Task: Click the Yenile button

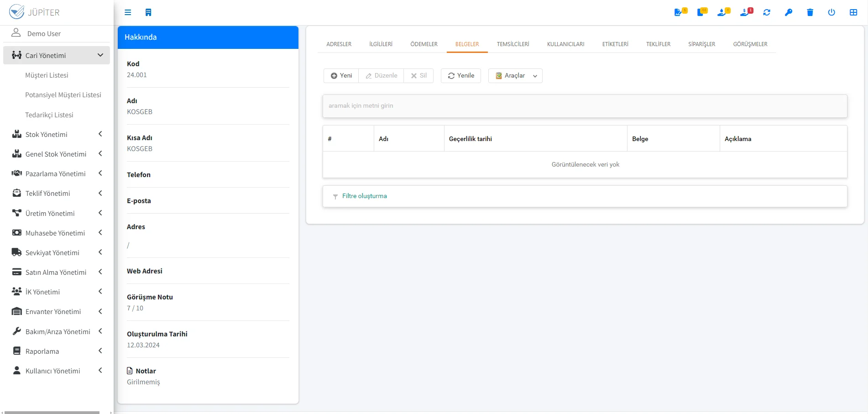Action: [x=461, y=76]
